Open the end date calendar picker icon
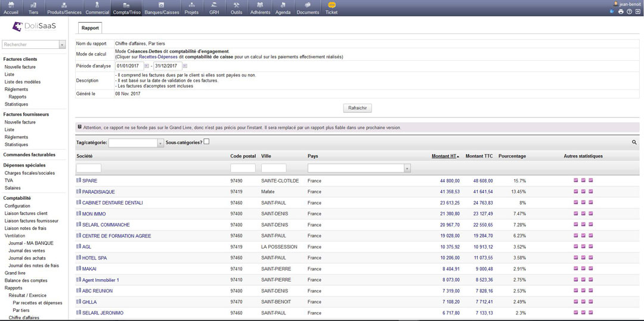 coord(185,66)
